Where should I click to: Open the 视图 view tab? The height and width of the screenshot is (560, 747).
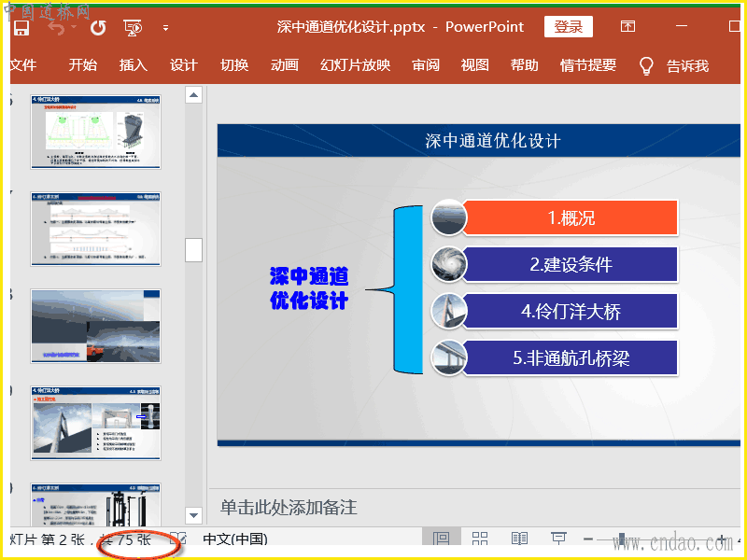tap(474, 64)
